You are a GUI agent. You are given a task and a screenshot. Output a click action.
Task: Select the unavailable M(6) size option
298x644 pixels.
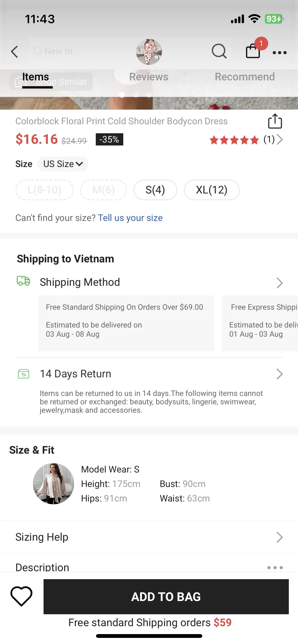point(103,190)
